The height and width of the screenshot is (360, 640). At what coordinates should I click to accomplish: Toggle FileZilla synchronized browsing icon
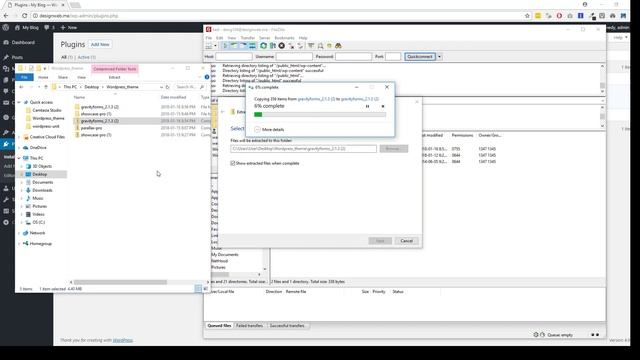[x=329, y=46]
